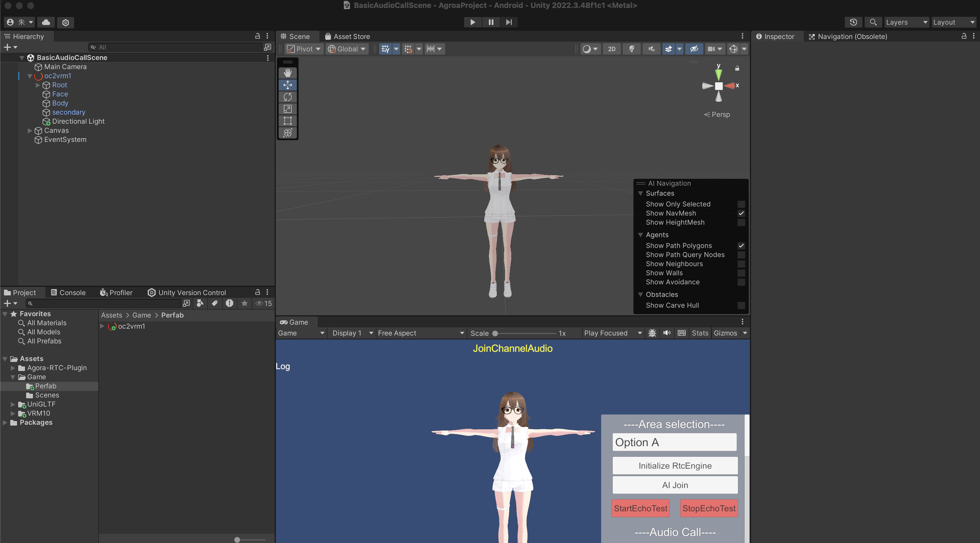Open the Global orientation dropdown
Screen dimensions: 980x543
point(347,49)
